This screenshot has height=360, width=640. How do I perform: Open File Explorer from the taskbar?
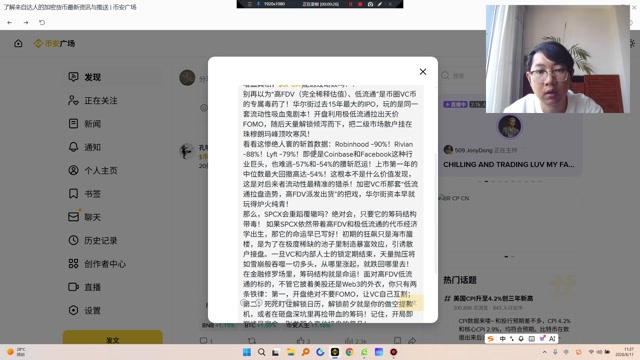coord(291,352)
